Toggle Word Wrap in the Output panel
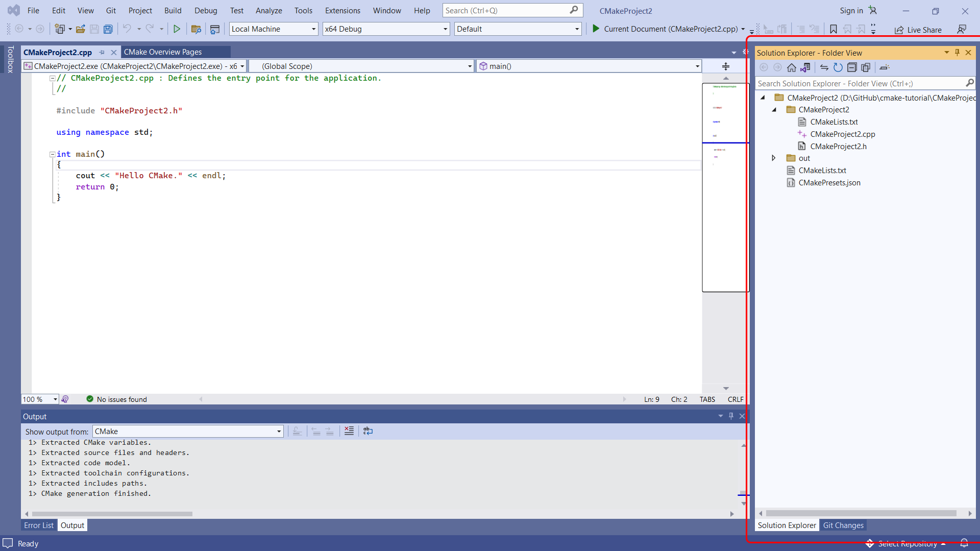 pos(367,431)
